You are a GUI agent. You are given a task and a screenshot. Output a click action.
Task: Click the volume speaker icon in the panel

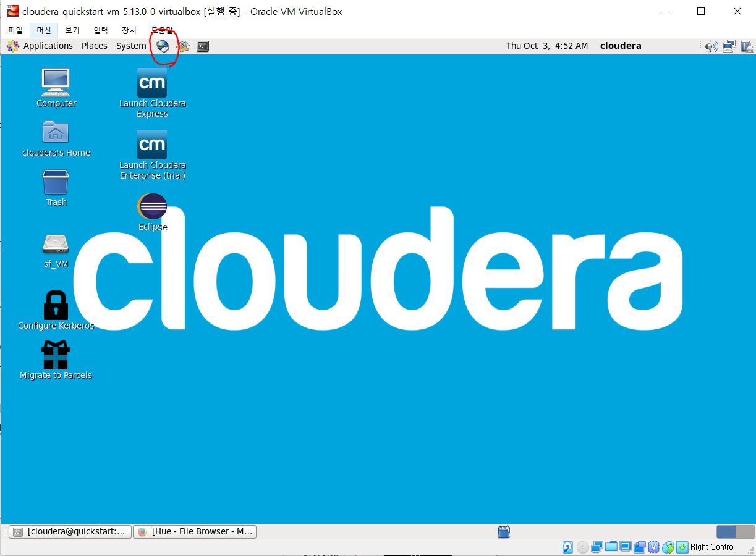point(711,46)
